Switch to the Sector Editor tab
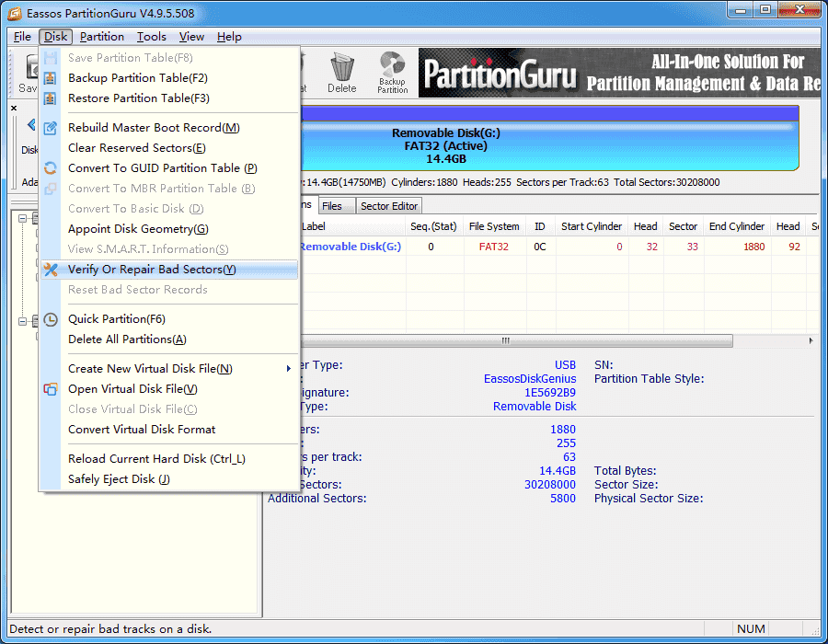The image size is (828, 644). 389,206
